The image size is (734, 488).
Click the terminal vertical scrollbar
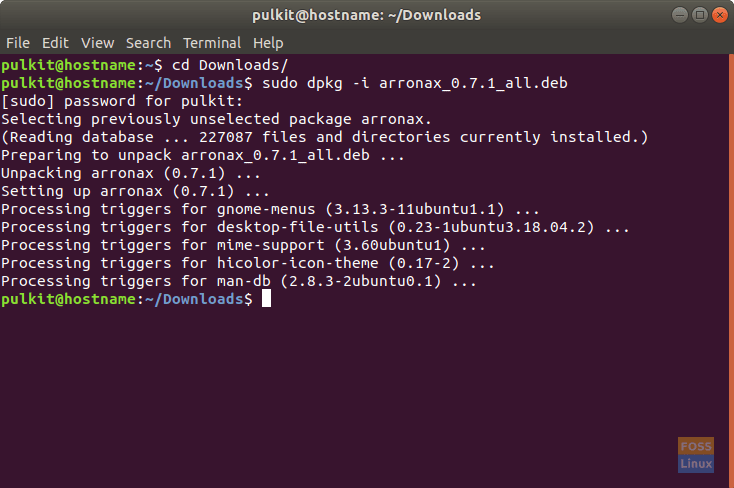click(x=731, y=271)
